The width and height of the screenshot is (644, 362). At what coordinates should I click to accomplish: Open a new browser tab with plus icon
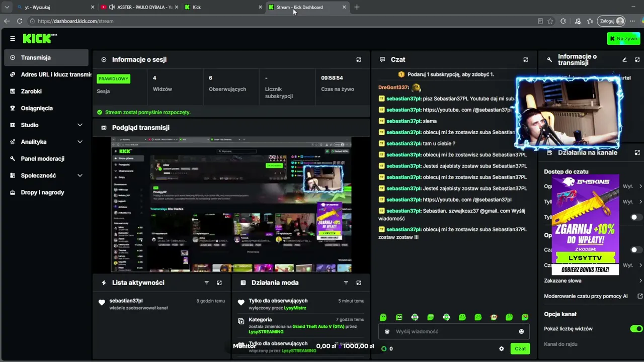point(357,7)
